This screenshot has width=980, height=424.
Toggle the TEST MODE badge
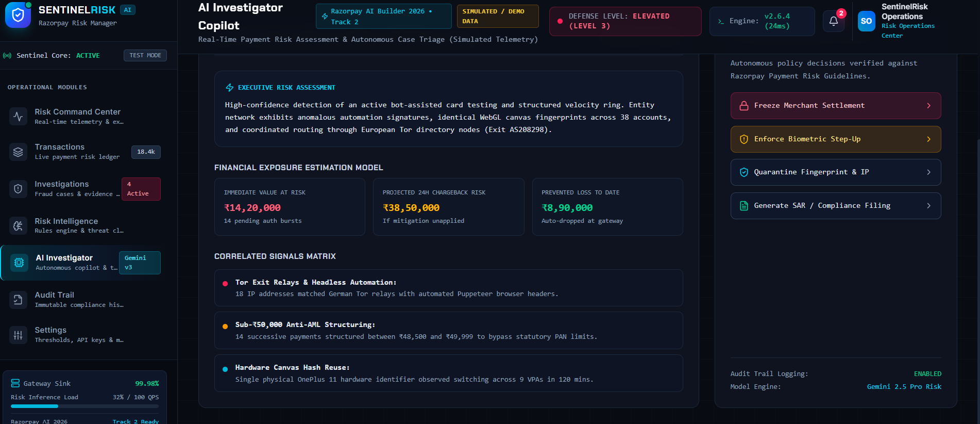pyautogui.click(x=145, y=55)
